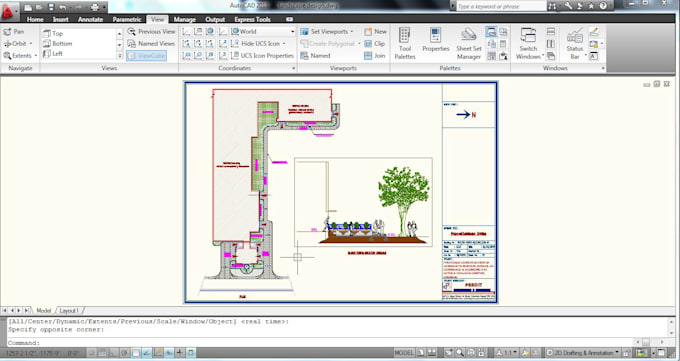The height and width of the screenshot is (361, 680).
Task: Open Tool Palettes
Action: (405, 43)
